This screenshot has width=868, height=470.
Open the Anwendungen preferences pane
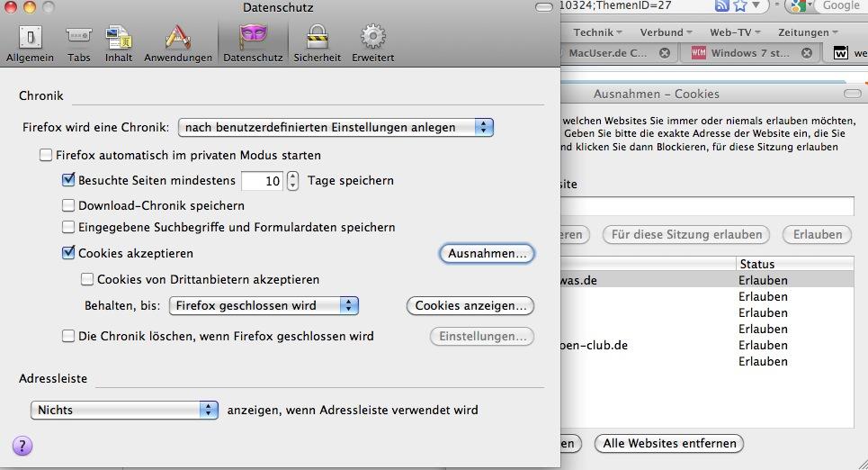coord(178,44)
